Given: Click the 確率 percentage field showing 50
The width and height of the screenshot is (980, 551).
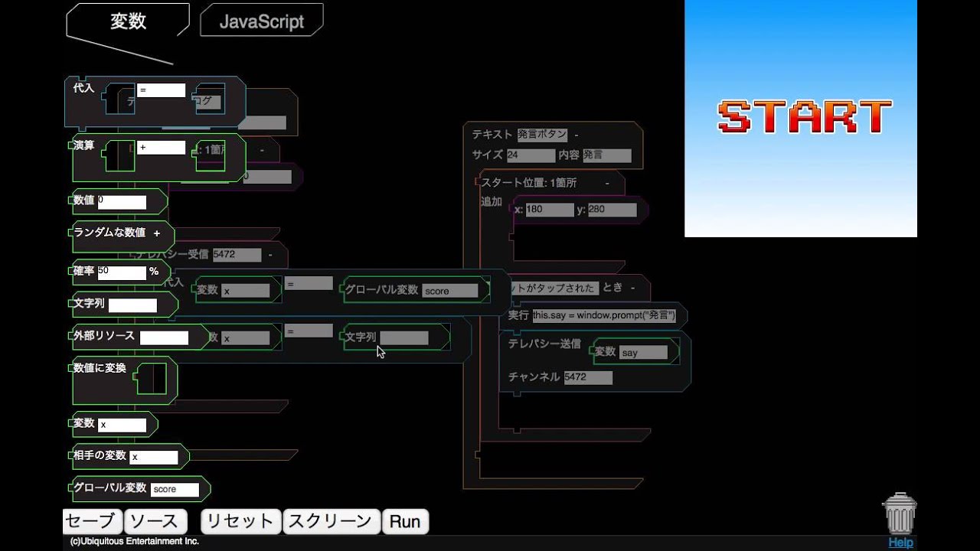Looking at the screenshot, I should point(121,272).
